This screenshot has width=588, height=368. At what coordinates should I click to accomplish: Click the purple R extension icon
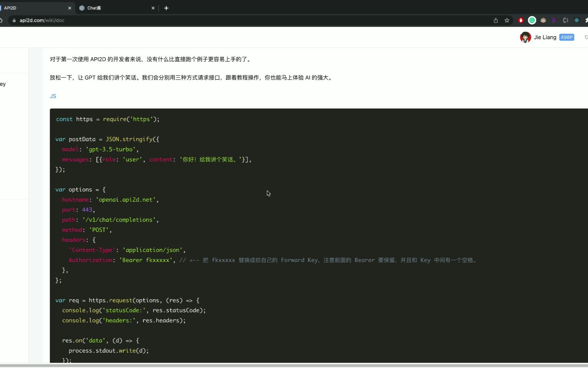coord(554,20)
